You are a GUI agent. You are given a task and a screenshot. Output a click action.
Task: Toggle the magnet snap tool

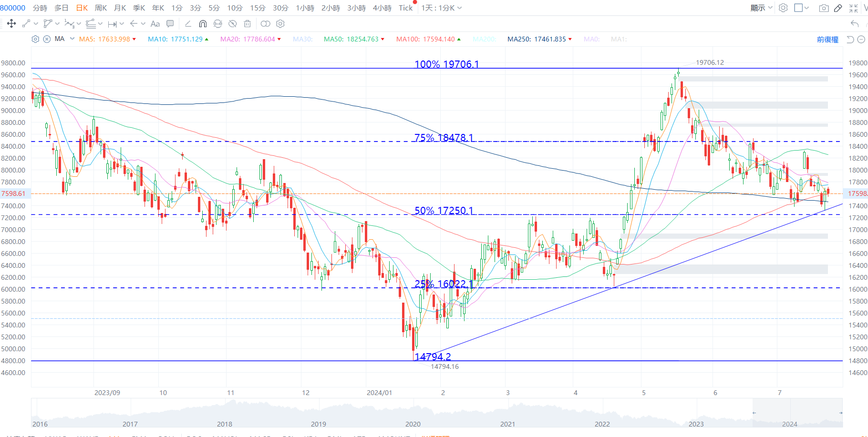click(203, 23)
